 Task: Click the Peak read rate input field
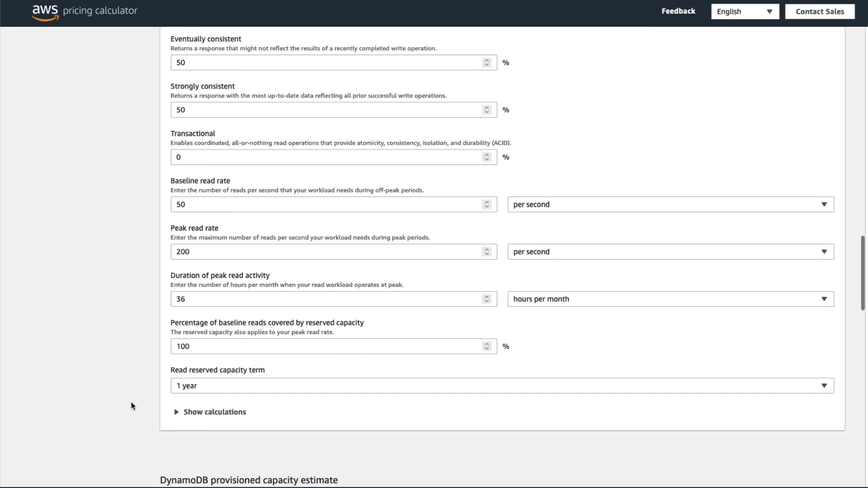(x=325, y=252)
